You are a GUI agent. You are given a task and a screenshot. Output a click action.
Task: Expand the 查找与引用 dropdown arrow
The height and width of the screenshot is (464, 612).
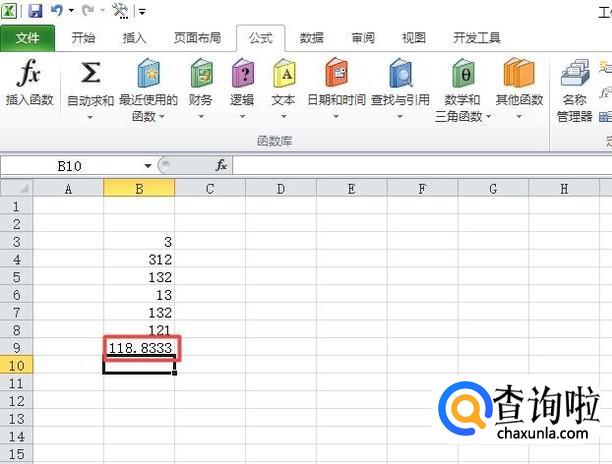(x=400, y=116)
